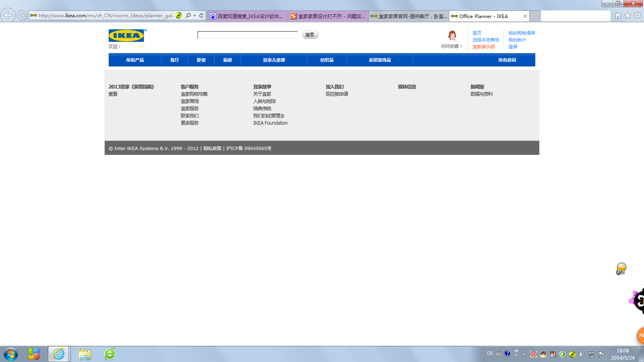Image resolution: width=644 pixels, height=362 pixels.
Task: Open the 宜家儿童部 navigation menu
Action: click(274, 60)
